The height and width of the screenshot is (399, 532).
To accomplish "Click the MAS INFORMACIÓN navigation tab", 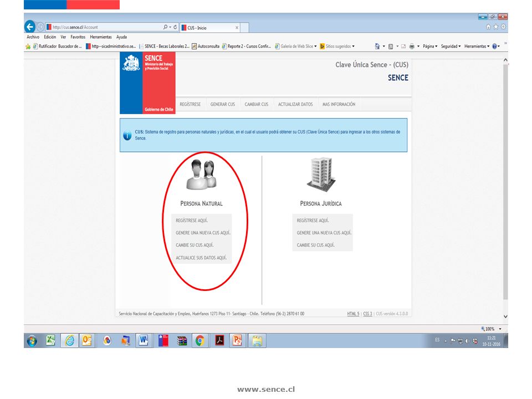I will pyautogui.click(x=339, y=105).
